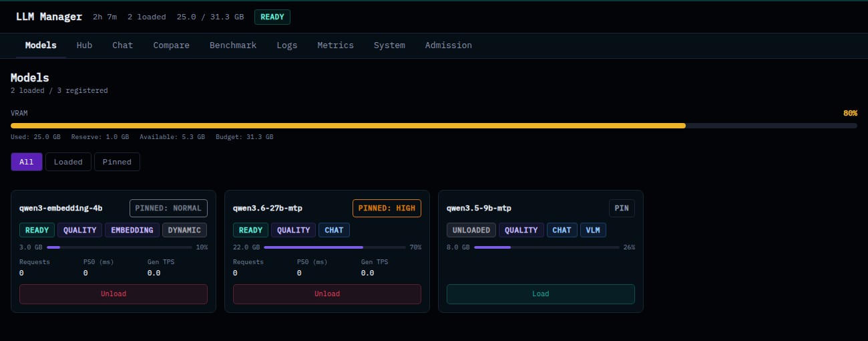Open the Models tab
The image size is (868, 341).
(41, 45)
